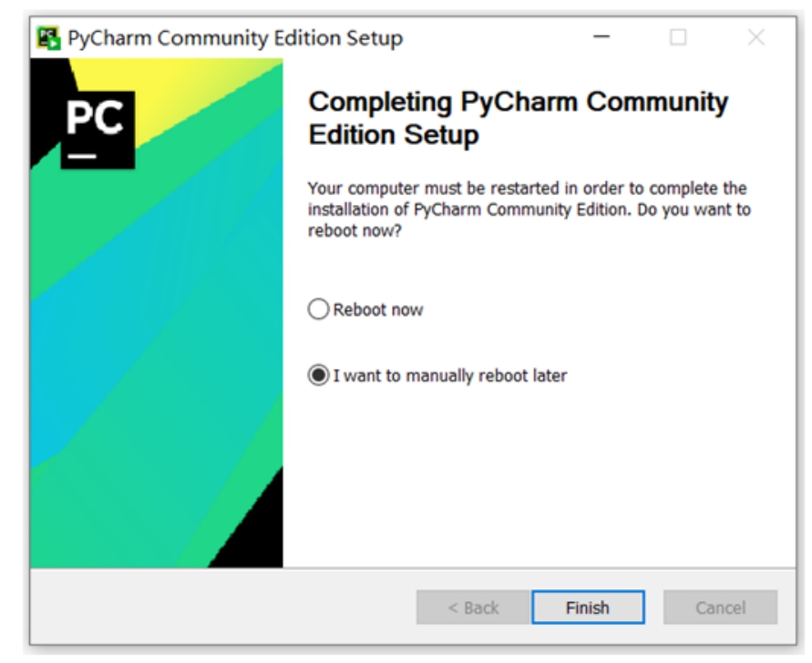Click the restart prompt paragraph text
Screen dimensions: 812x663
[529, 209]
